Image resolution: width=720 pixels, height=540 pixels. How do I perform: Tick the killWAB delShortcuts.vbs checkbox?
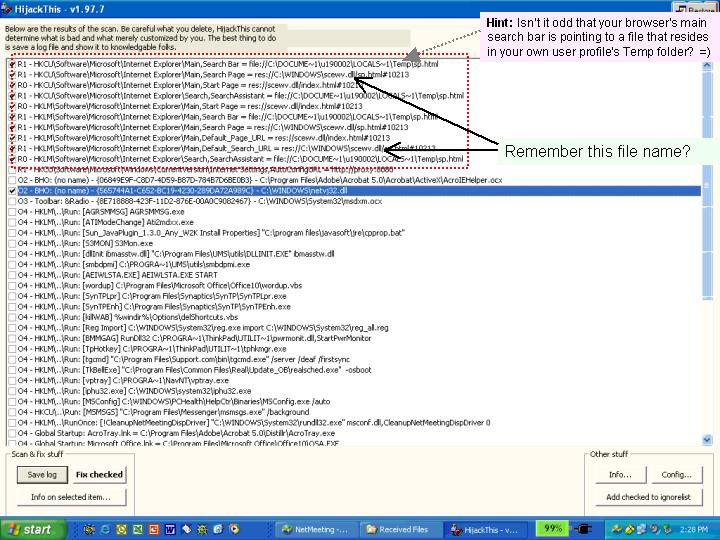(x=12, y=317)
